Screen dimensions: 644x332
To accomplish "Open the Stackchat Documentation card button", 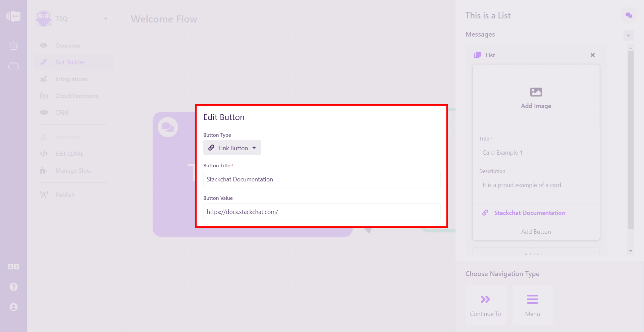I will (536, 213).
